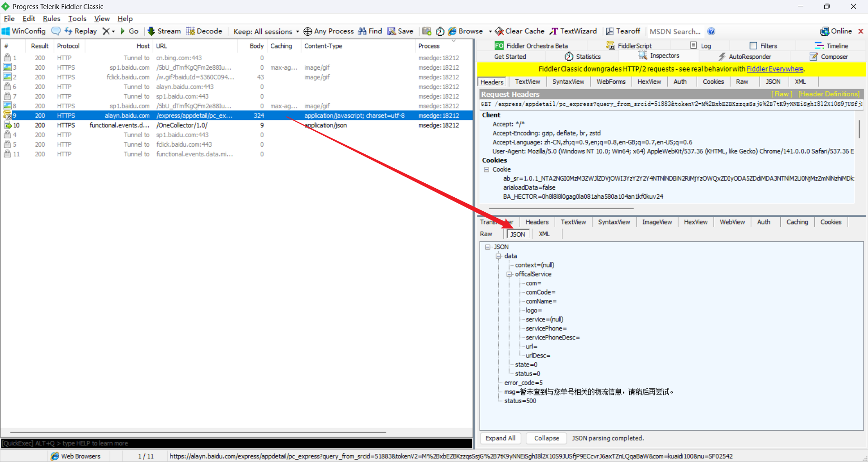Open the File menu
Image resolution: width=868 pixels, height=462 pixels.
tap(9, 19)
